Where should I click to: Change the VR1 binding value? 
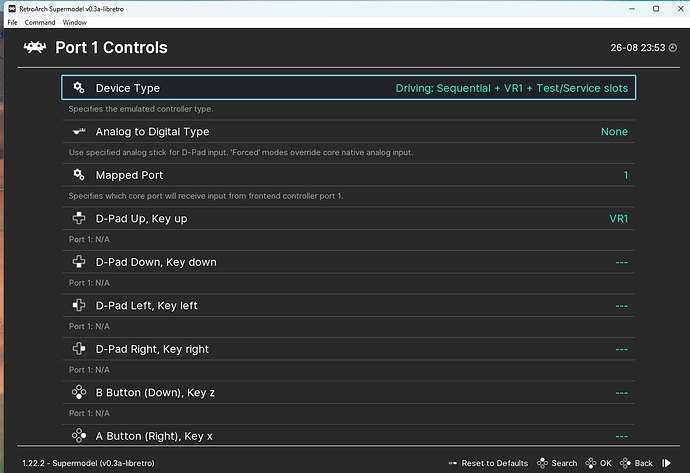(618, 219)
